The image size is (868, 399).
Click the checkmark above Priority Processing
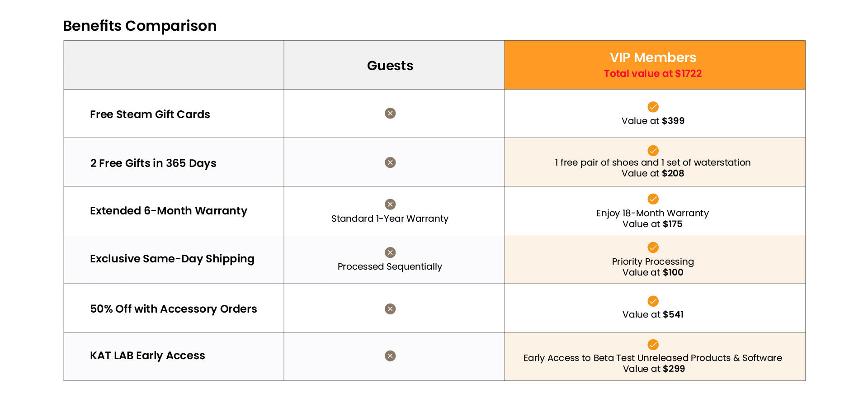[x=653, y=247]
